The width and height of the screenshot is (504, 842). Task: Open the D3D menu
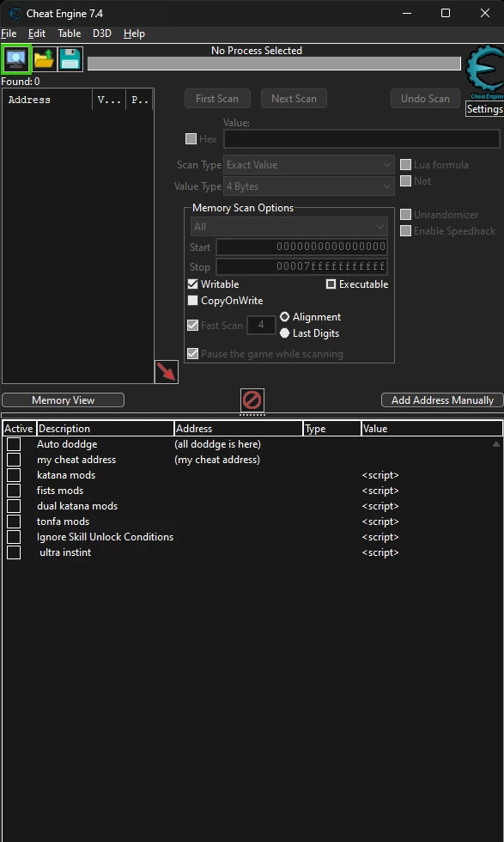(102, 34)
